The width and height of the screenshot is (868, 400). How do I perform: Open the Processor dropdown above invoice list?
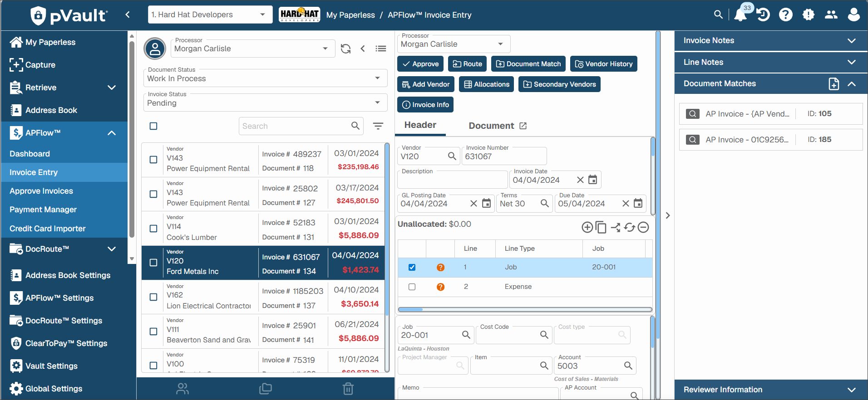(x=252, y=49)
